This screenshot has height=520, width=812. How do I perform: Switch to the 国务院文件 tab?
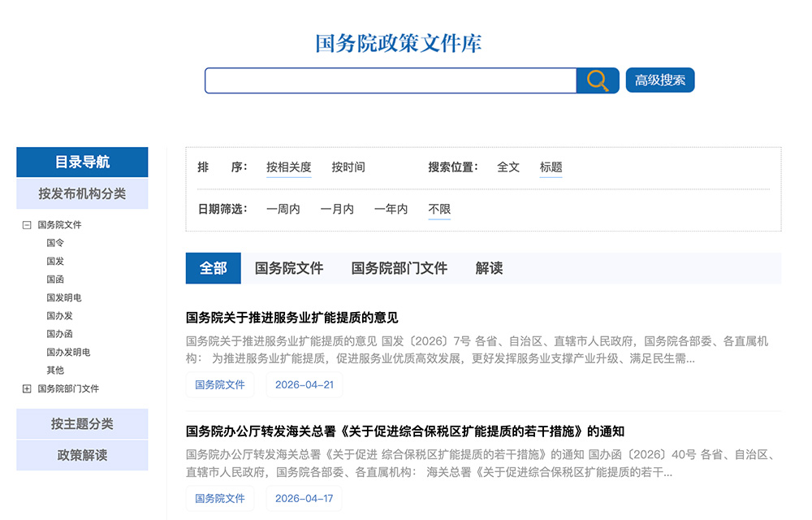click(x=289, y=268)
